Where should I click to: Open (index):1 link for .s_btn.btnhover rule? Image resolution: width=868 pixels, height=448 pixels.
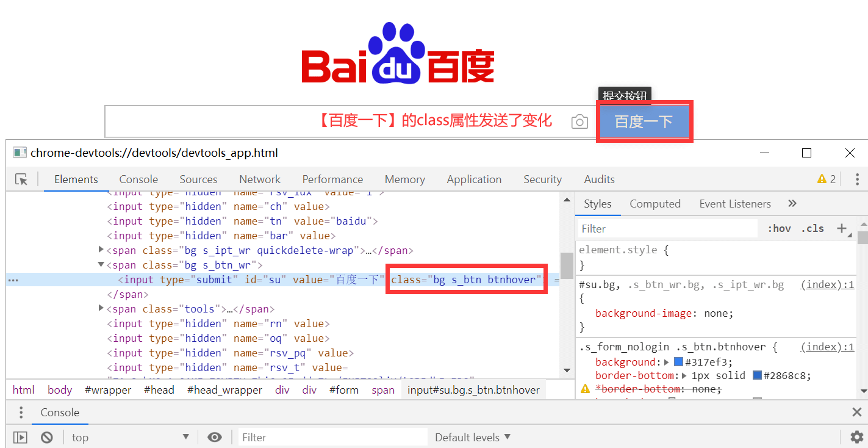point(827,347)
